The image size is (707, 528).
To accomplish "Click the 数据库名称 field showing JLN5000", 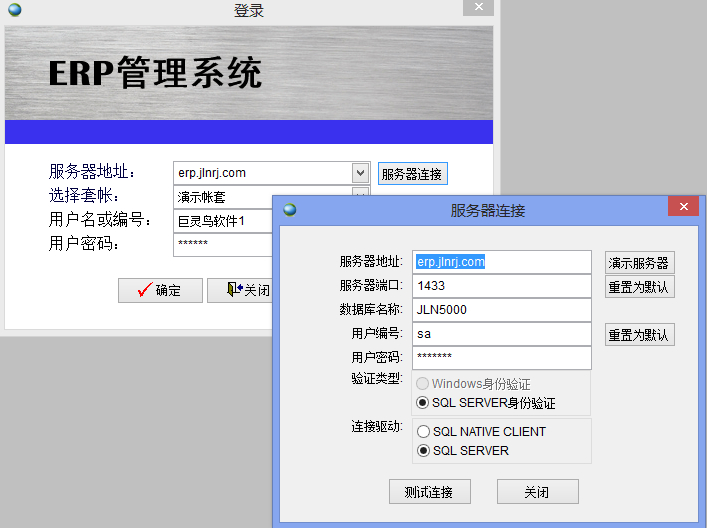I will pyautogui.click(x=501, y=310).
